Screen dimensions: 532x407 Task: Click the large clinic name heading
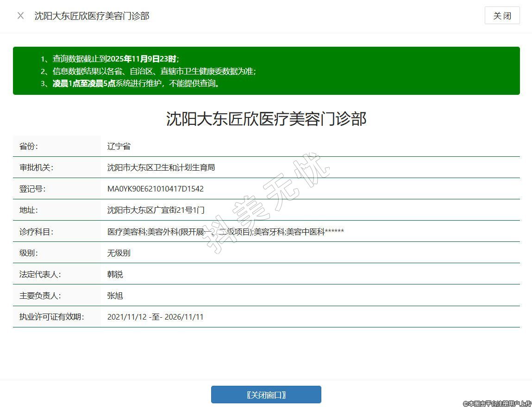coord(266,119)
